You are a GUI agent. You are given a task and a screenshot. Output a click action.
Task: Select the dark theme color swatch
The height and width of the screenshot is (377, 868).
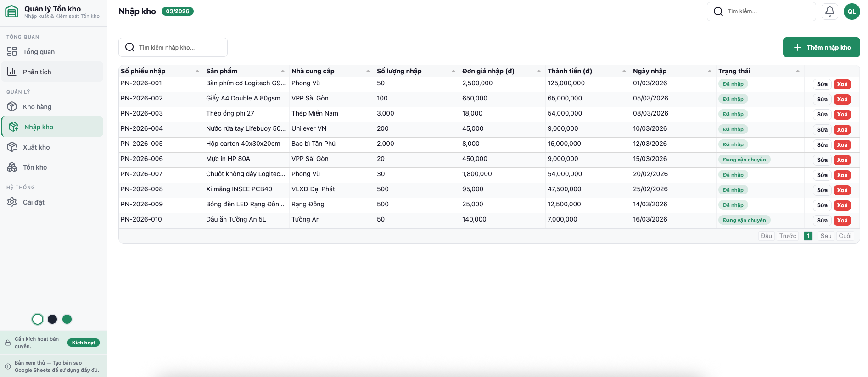point(52,319)
